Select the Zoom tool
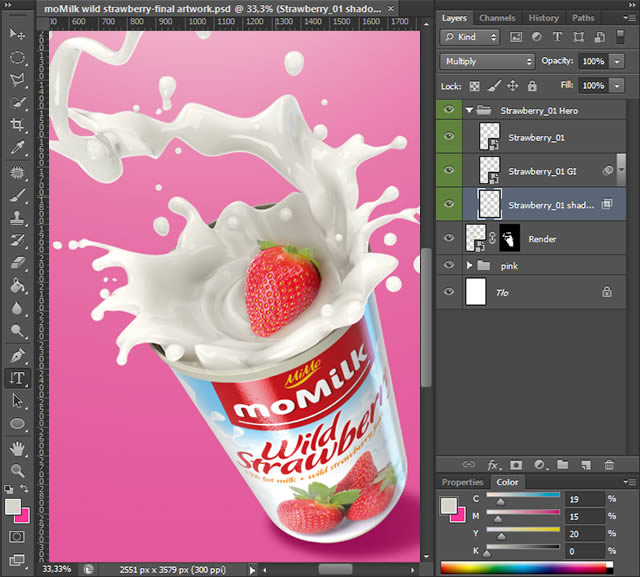This screenshot has width=640, height=577. (17, 470)
